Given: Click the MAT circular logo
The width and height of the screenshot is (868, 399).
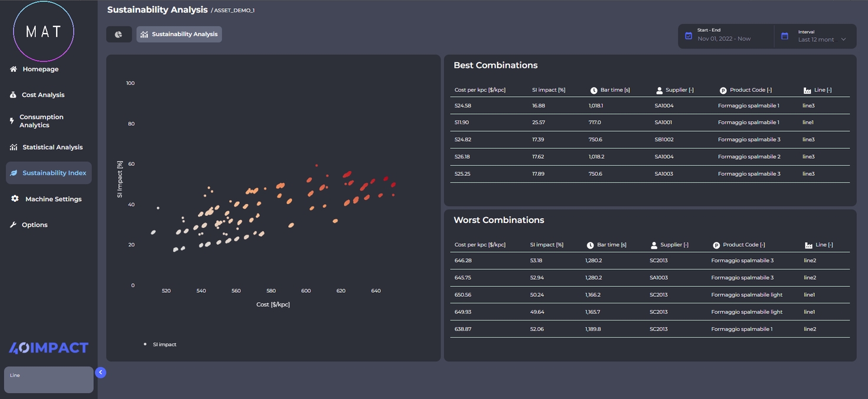Looking at the screenshot, I should (44, 31).
